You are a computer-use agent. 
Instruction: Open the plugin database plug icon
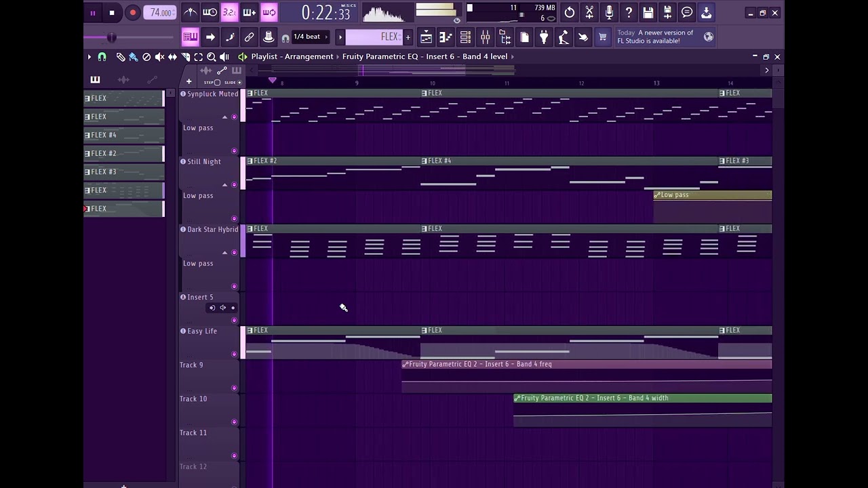(544, 37)
